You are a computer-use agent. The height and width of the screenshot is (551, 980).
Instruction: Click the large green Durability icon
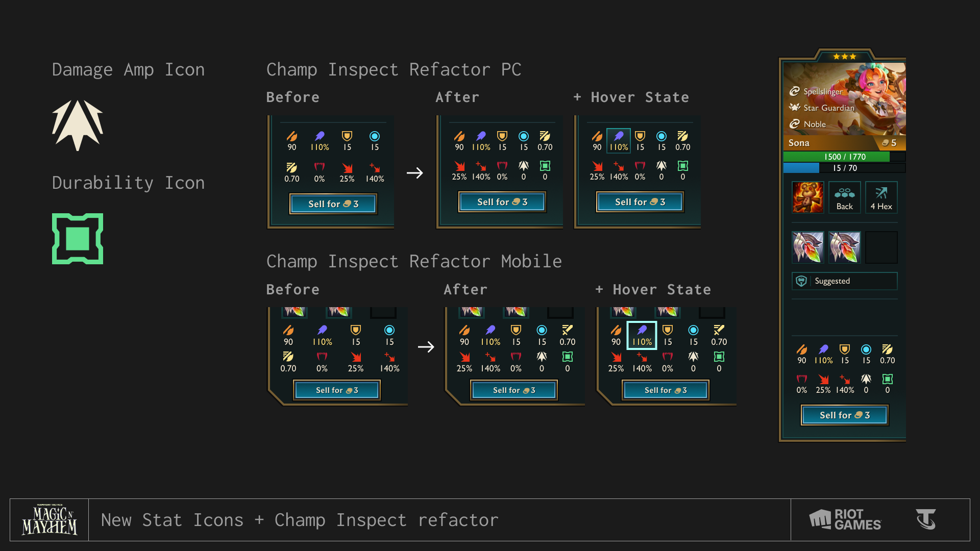[x=78, y=239]
